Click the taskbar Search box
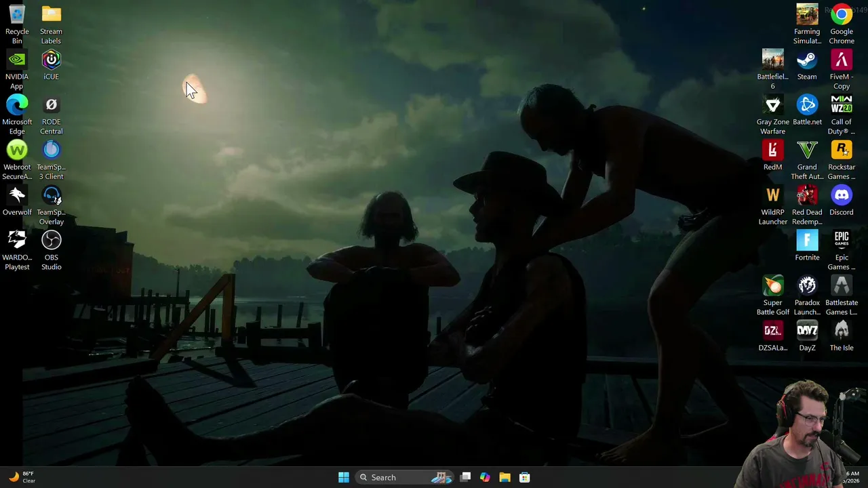868x488 pixels. [404, 477]
